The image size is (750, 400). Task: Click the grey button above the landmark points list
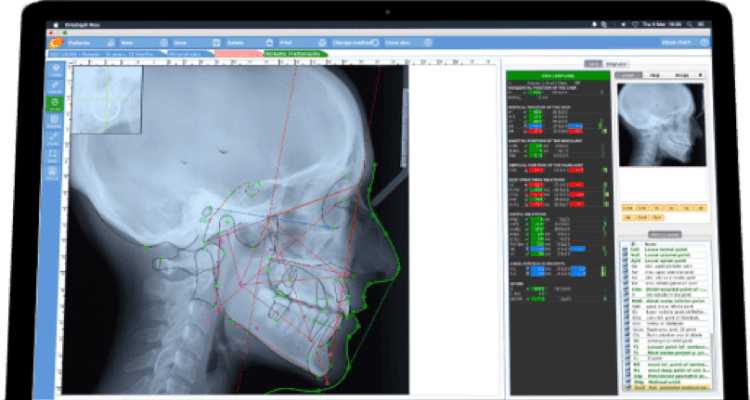(x=664, y=234)
